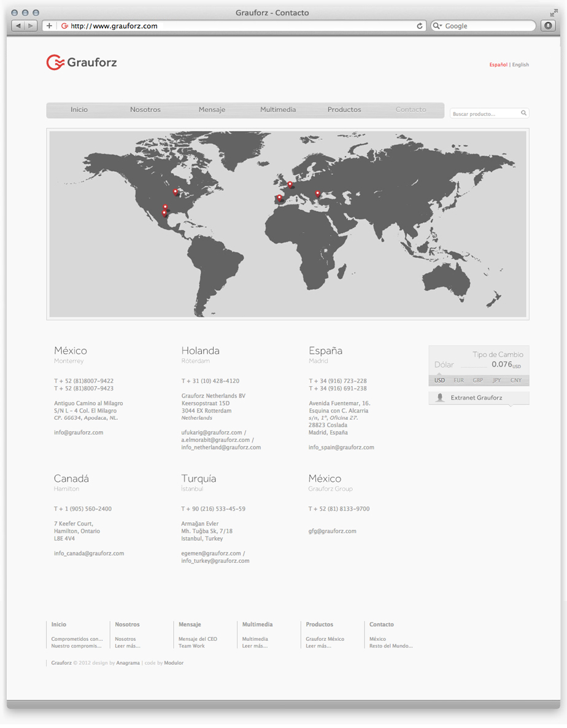This screenshot has width=567, height=728.
Task: Click the Grauforz logo
Action: pyautogui.click(x=82, y=62)
